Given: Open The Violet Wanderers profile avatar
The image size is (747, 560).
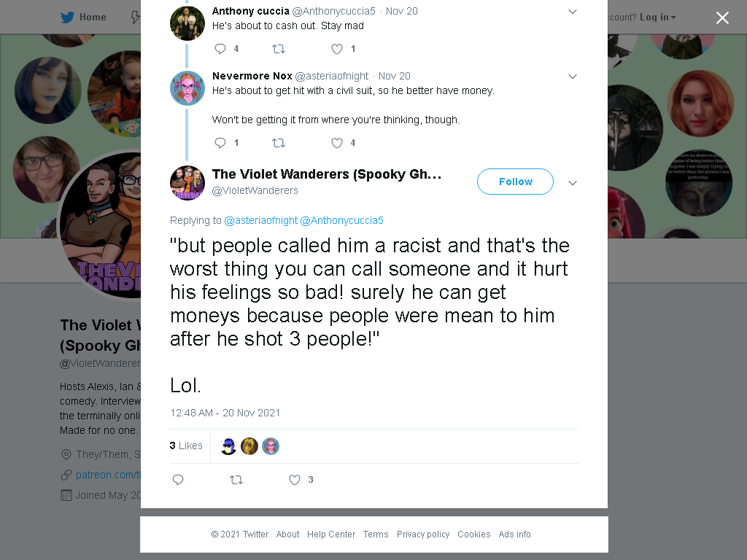Looking at the screenshot, I should tap(187, 183).
